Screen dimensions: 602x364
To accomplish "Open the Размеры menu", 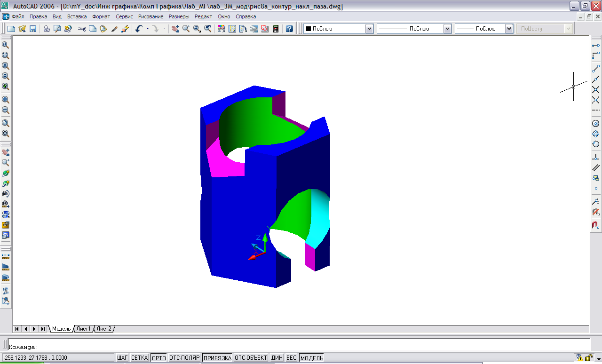I will (179, 16).
